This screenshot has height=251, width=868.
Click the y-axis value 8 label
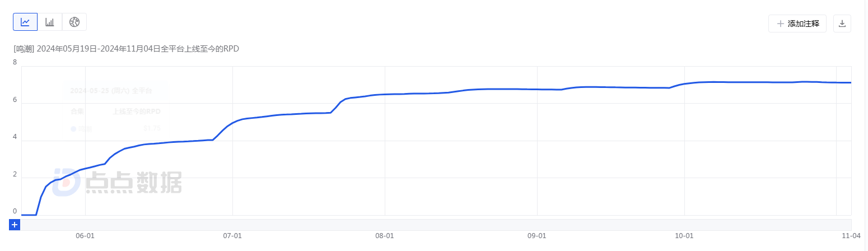(15, 62)
